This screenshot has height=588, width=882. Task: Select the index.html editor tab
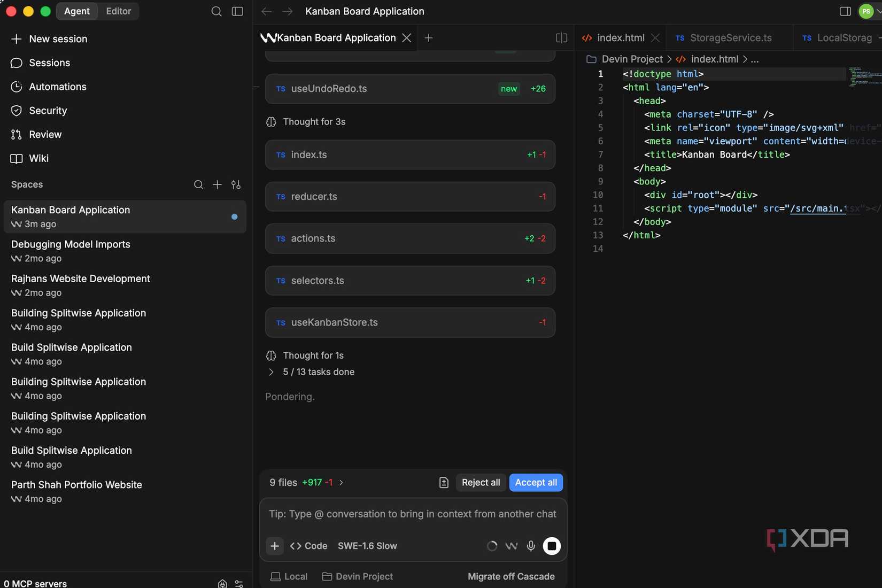click(x=620, y=38)
